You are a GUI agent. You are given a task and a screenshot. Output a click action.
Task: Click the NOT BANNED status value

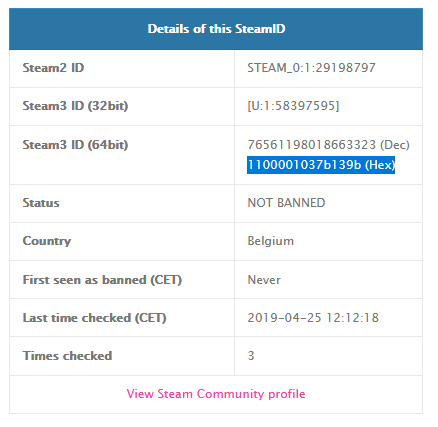tap(286, 203)
